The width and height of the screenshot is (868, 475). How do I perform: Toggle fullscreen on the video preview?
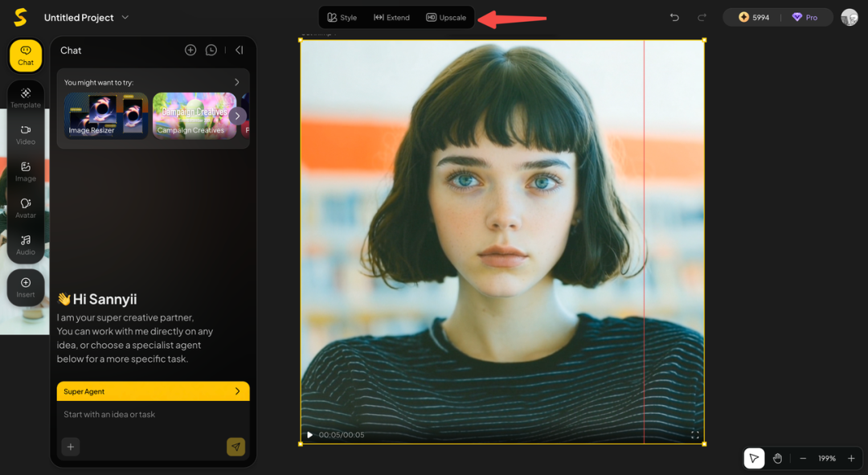click(x=694, y=435)
